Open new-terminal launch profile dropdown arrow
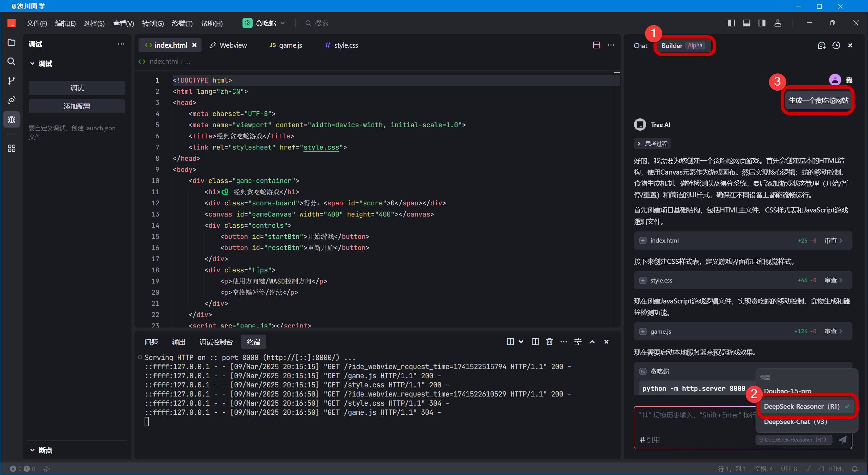 [x=521, y=342]
